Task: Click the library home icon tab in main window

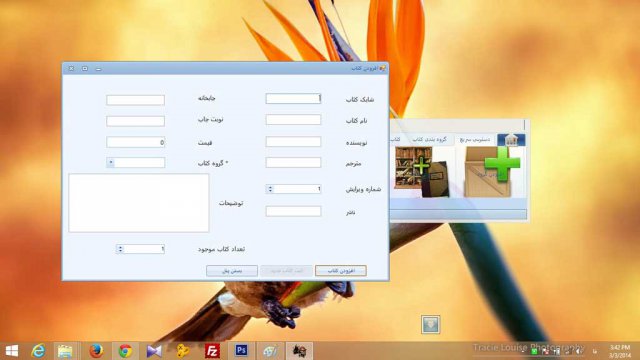Action: (x=511, y=140)
